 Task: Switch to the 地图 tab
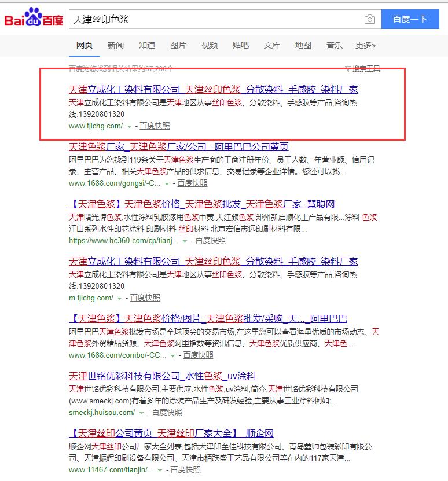tap(303, 45)
